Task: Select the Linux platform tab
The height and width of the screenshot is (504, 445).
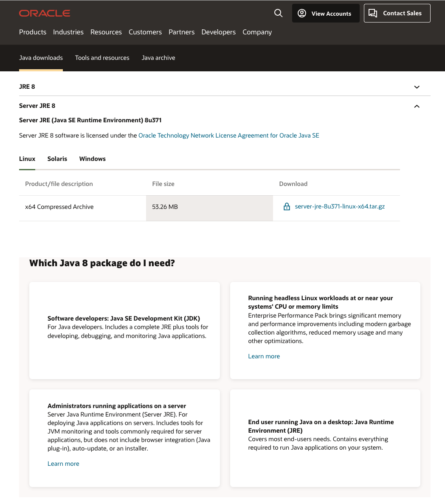Action: coord(27,159)
